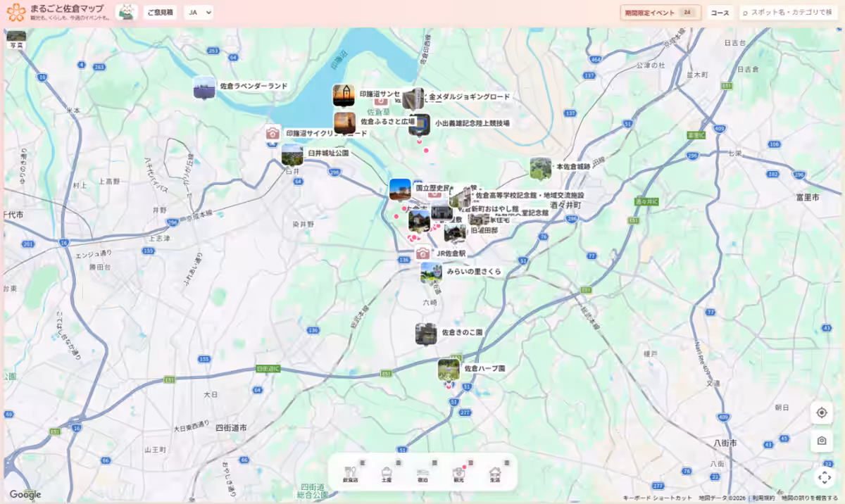Open キーボード ショートカット link
The image size is (845, 504).
pyautogui.click(x=657, y=498)
